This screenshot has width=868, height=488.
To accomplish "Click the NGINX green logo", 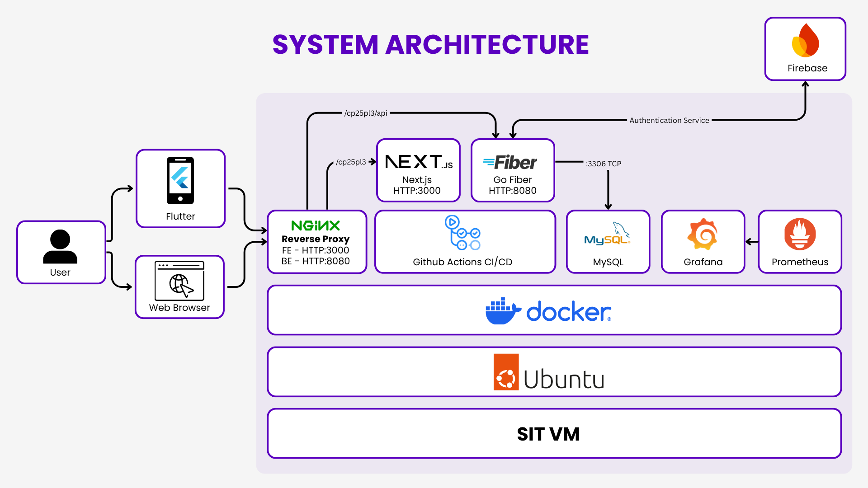I will (316, 225).
